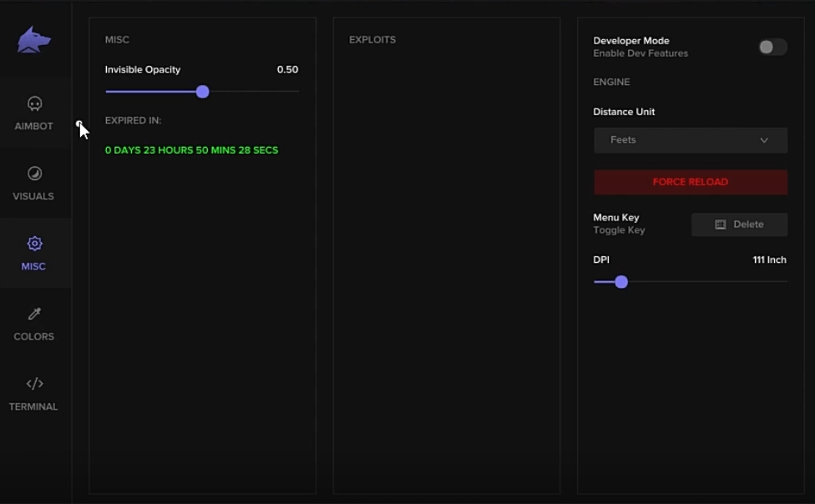Click the wolf logo icon
This screenshot has height=504, width=815.
coord(33,40)
